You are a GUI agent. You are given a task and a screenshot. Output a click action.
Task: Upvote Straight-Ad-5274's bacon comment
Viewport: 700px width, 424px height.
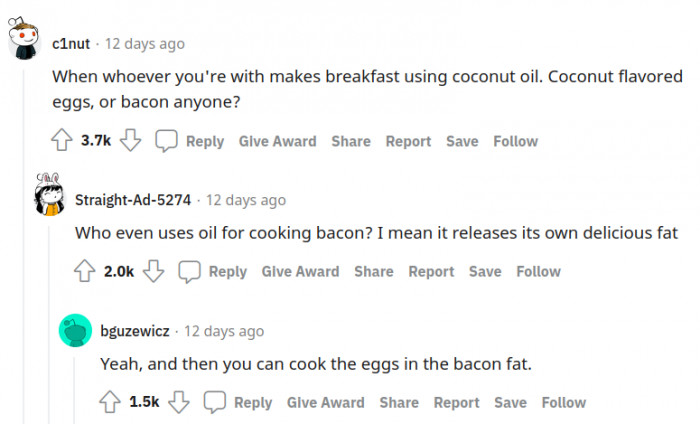pyautogui.click(x=84, y=271)
